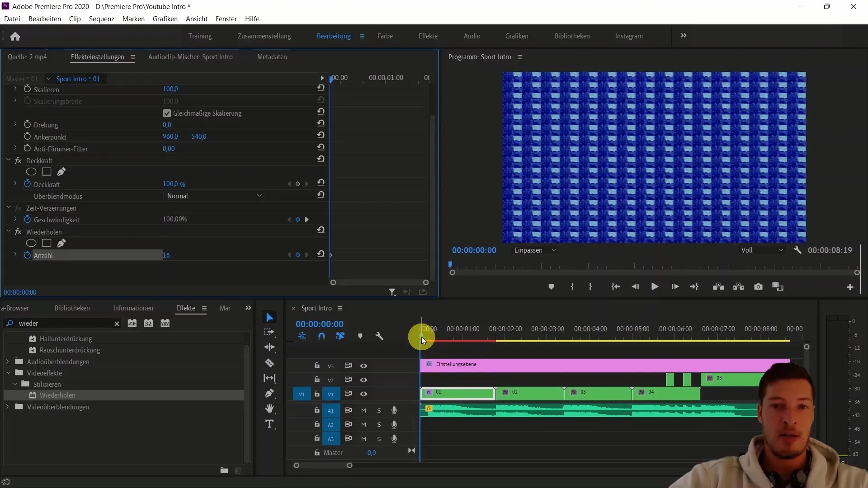Click the accelerated effects filter icon
The image size is (868, 488).
coord(132,323)
